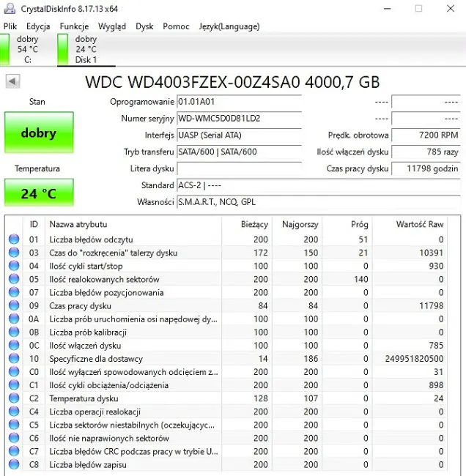Click the 7200 RPM rotation speed field
The width and height of the screenshot is (466, 476).
pos(426,135)
